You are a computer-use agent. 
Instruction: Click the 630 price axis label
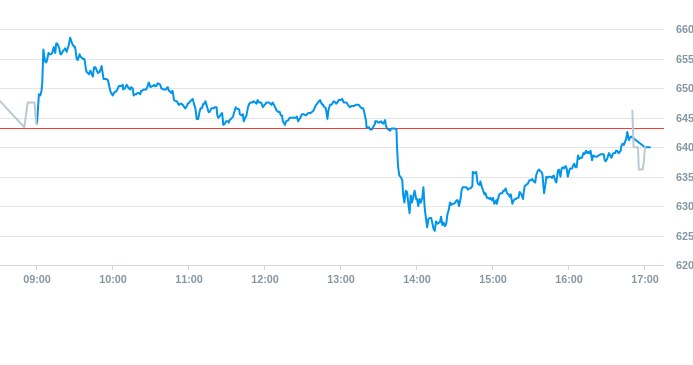(684, 206)
